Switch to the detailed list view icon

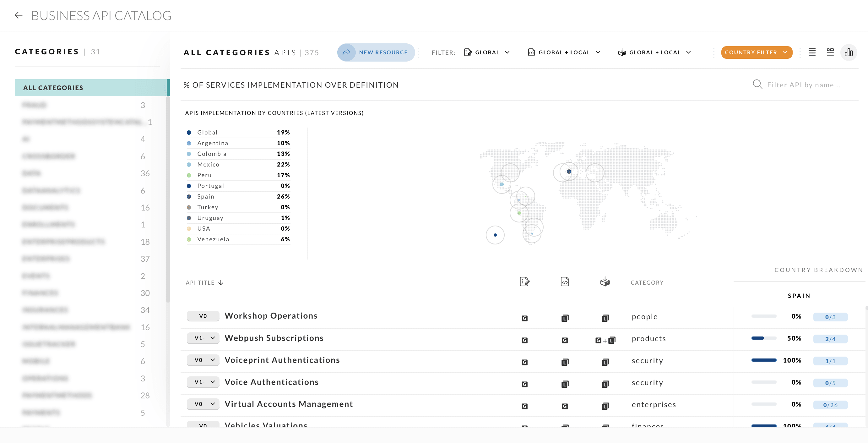830,52
